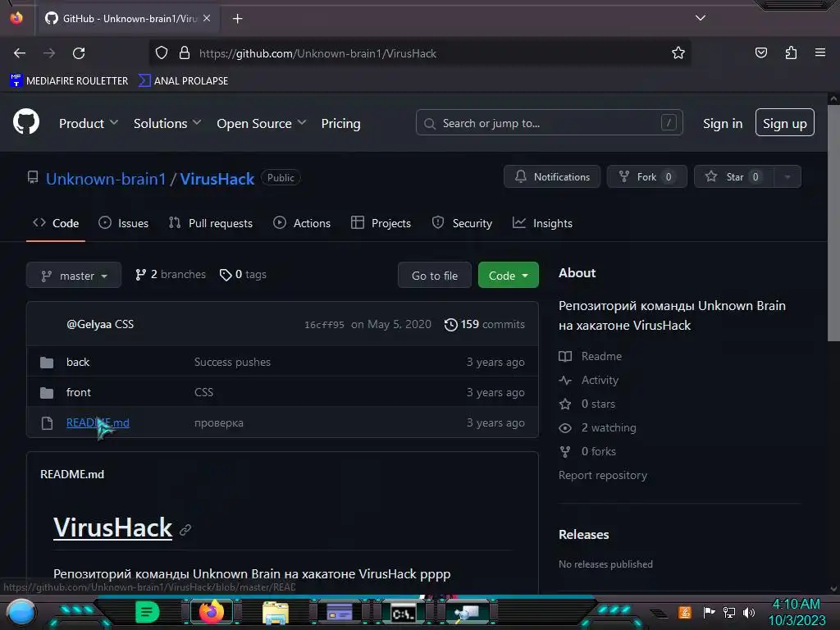Open the README.md file link
Viewport: 840px width, 630px height.
98,422
